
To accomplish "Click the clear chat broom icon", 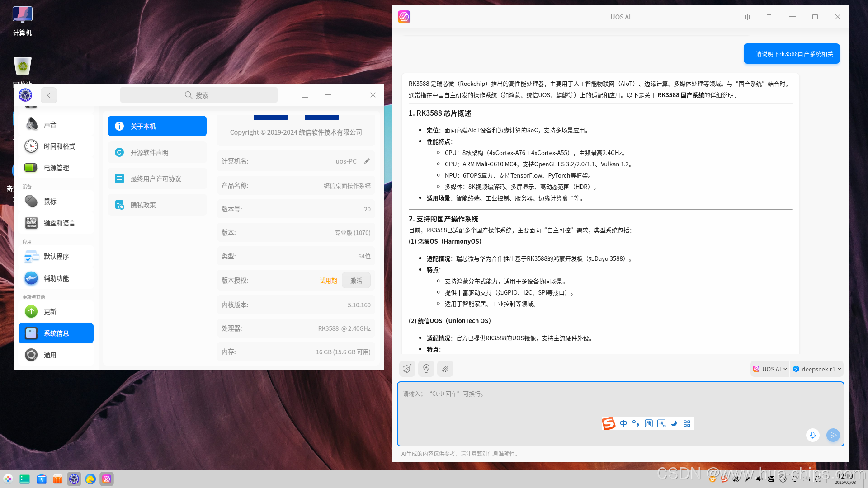I will point(407,369).
